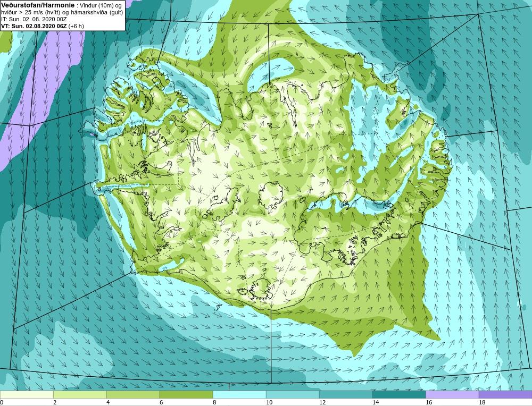
Task: Click legend scale label '18'
Action: 482,402
